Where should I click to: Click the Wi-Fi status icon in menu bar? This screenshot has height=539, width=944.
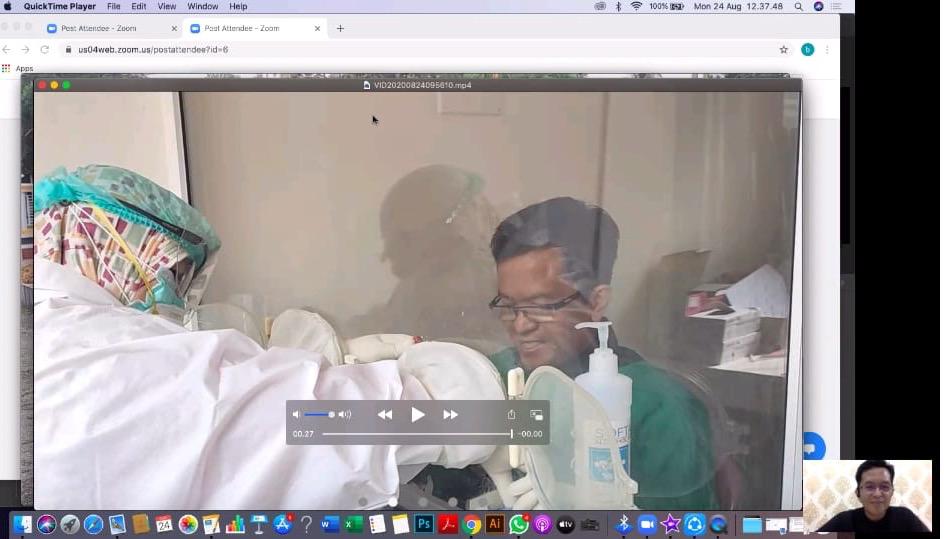[636, 6]
